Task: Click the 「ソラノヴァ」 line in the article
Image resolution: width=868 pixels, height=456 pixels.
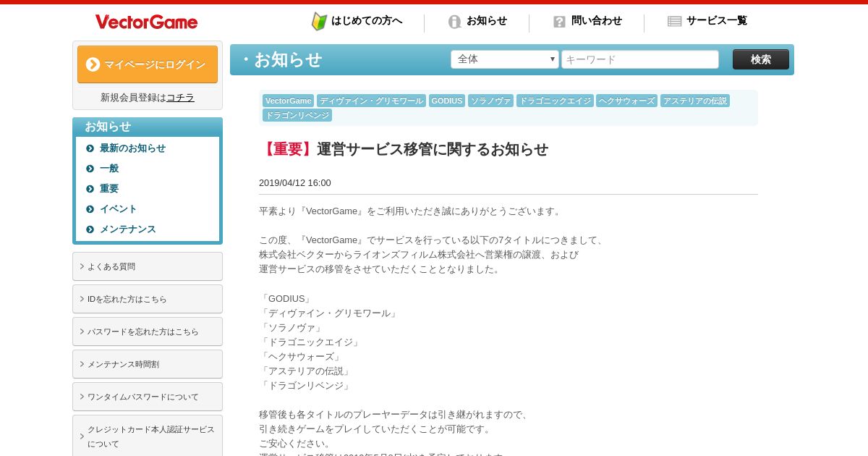Action: coord(292,328)
